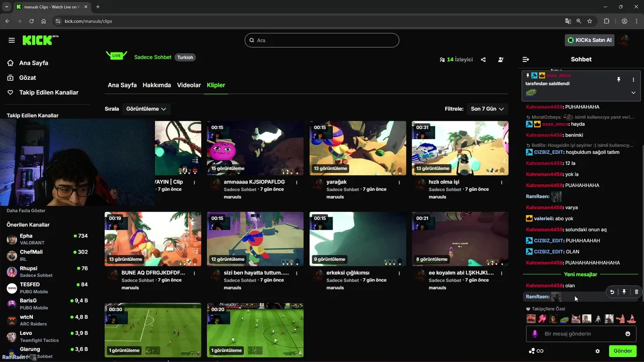Open Epha's channel in recommended list
644x362 pixels.
[x=47, y=239]
